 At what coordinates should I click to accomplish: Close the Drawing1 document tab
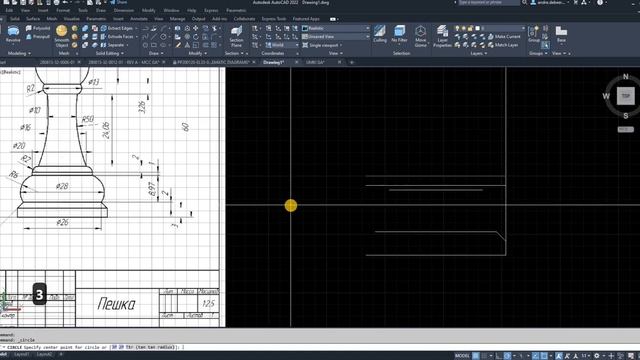click(x=297, y=62)
